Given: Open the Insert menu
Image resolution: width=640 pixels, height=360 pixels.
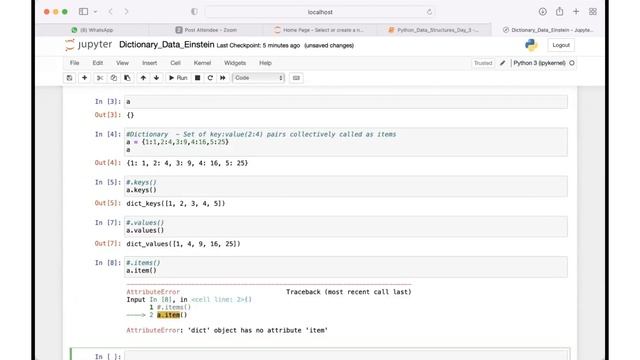Looking at the screenshot, I should 149,63.
